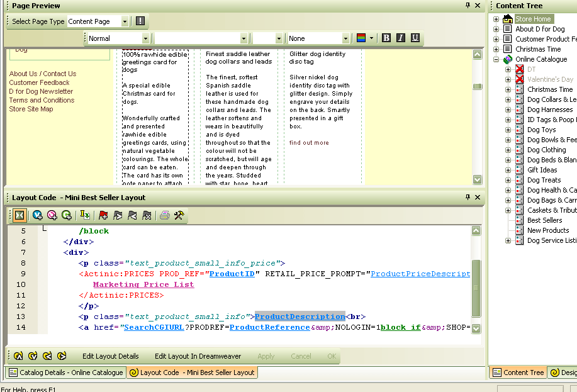This screenshot has width=577, height=392.
Task: Click the insert variable (V+) toolbar icon
Action: 37,215
